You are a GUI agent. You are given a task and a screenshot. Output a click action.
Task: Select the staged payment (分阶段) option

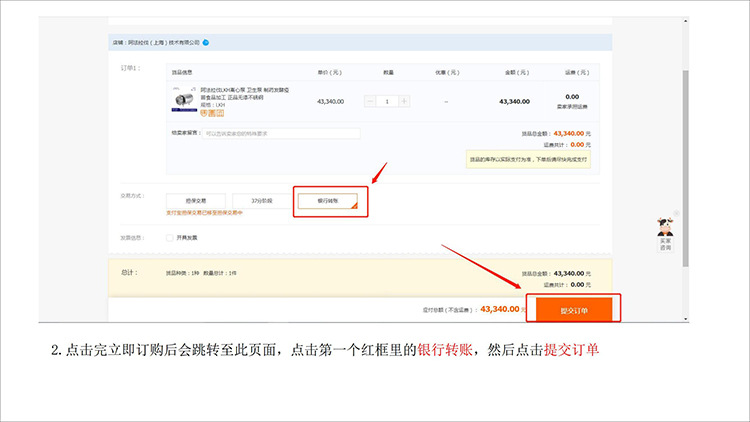262,201
